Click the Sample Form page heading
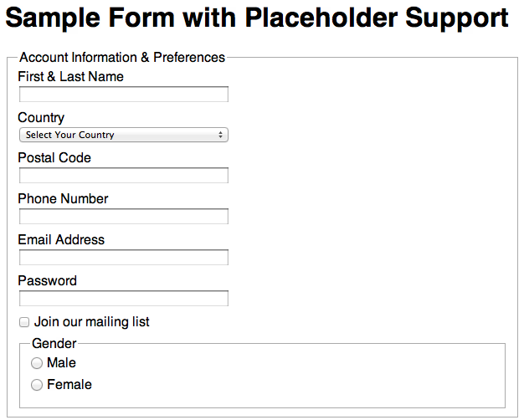The image size is (524, 420). click(258, 18)
